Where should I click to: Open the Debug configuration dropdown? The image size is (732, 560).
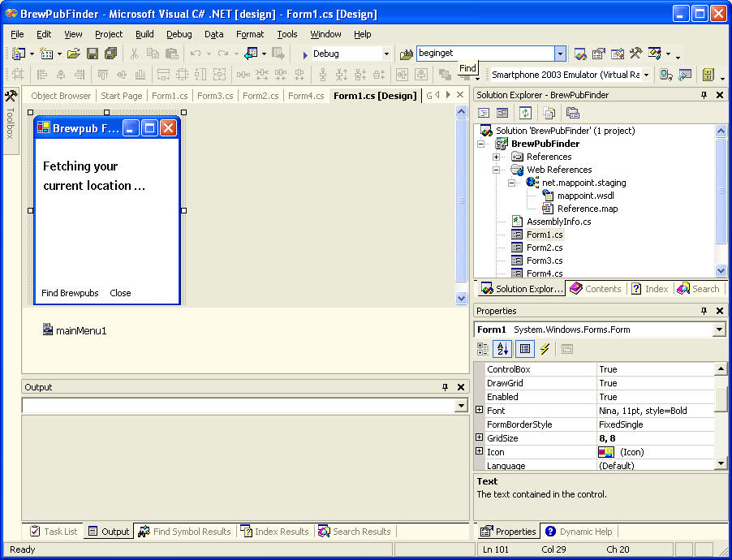click(386, 54)
